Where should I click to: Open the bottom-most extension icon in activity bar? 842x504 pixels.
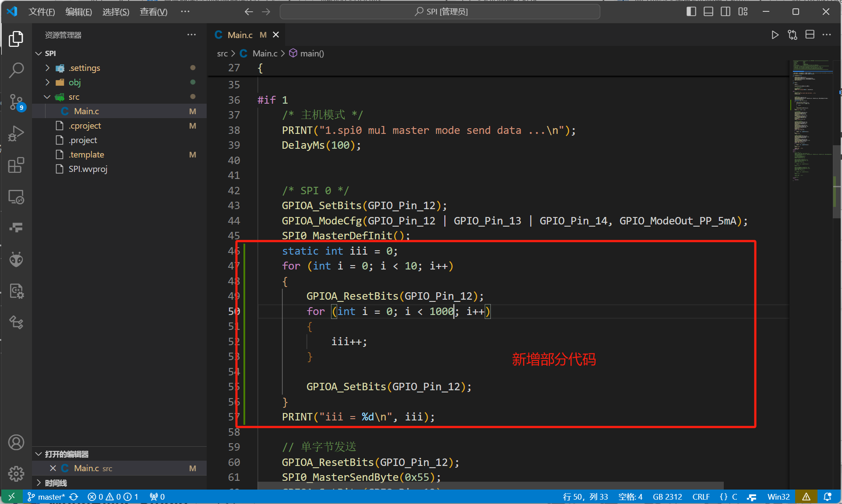[x=16, y=322]
